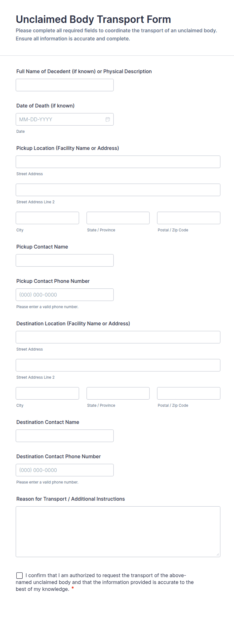Click Destination State / Province field
This screenshot has width=234, height=644.
pyautogui.click(x=118, y=393)
